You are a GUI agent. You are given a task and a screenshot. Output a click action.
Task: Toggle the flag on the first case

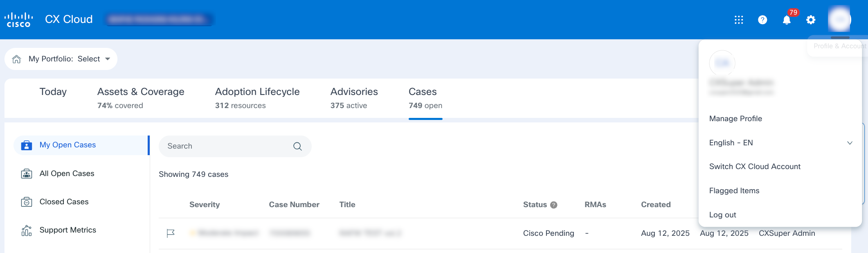171,233
